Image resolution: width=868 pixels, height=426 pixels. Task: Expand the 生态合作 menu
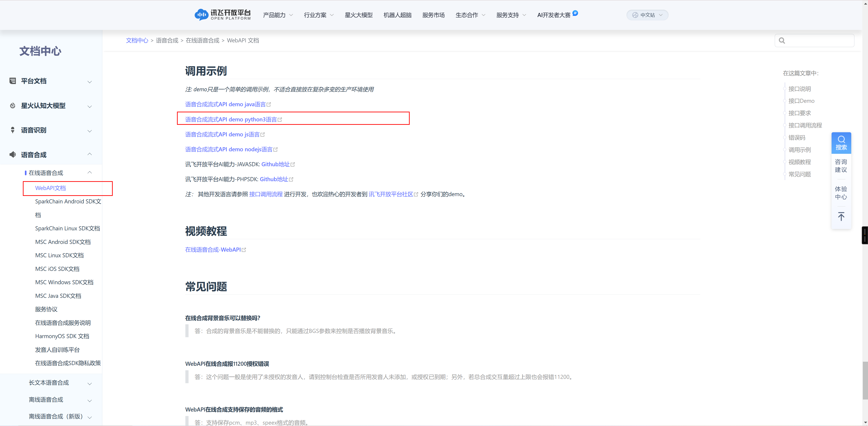(470, 15)
